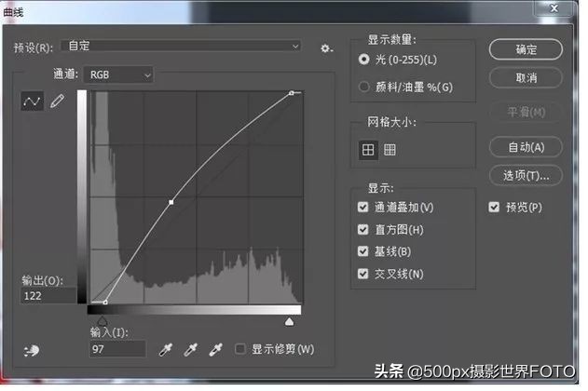This screenshot has height=391, width=588.
Task: Toggle the 预览(P) checkbox
Action: click(x=494, y=207)
